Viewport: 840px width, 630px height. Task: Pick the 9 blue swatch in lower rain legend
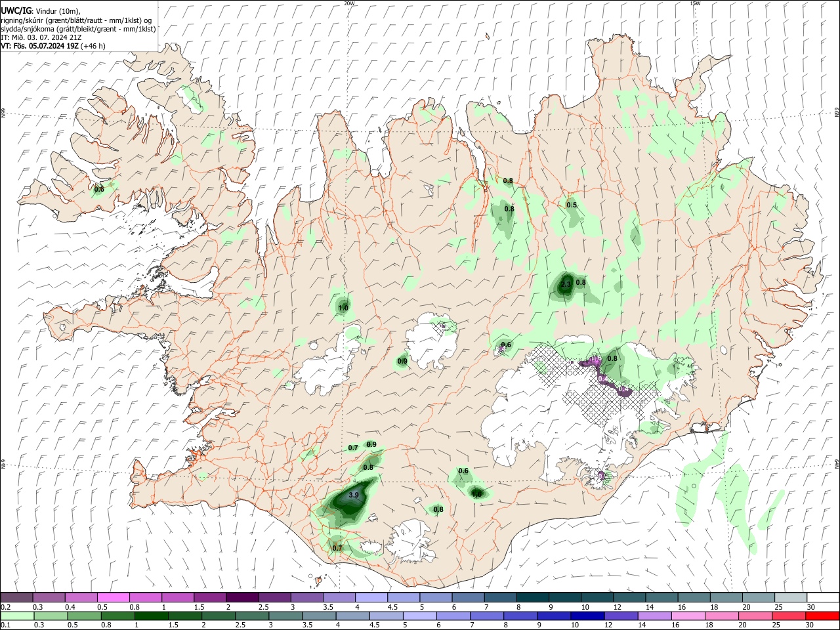coord(555,616)
